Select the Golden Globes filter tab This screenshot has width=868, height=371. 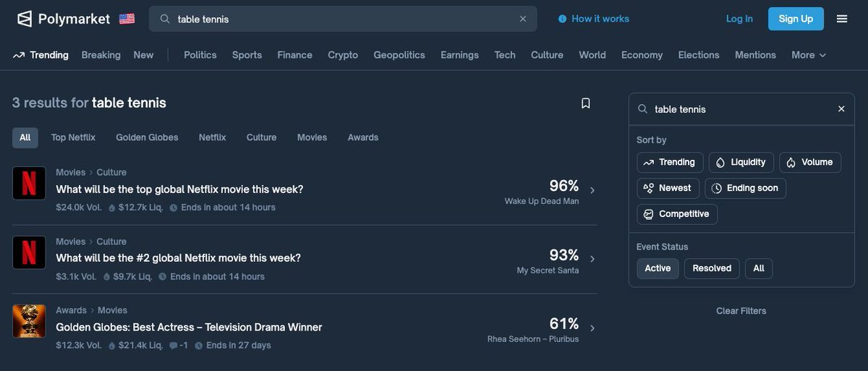[147, 137]
